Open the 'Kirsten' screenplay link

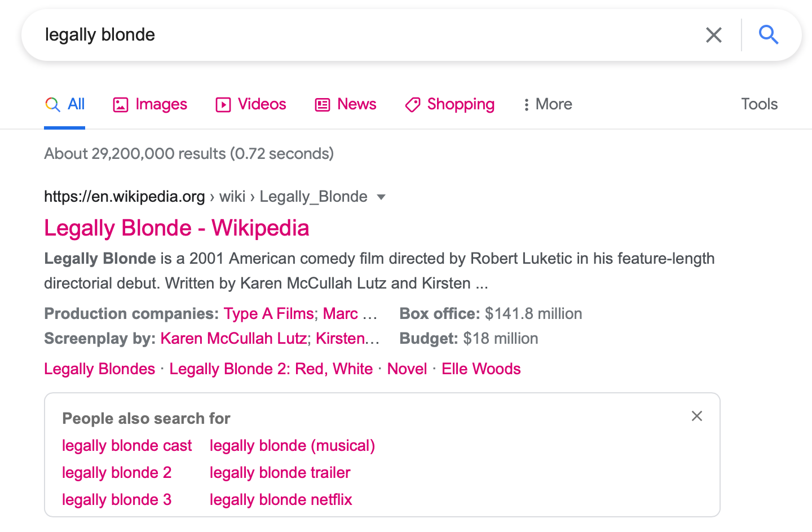click(x=341, y=338)
